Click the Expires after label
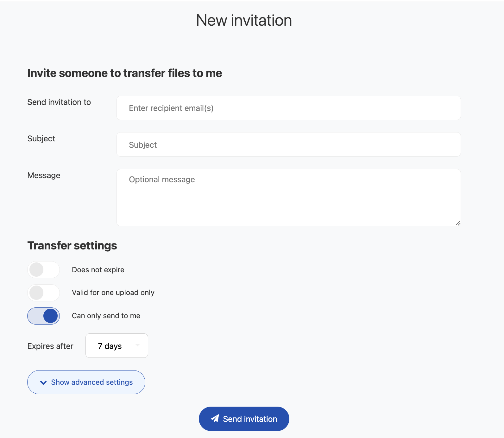 pos(50,346)
